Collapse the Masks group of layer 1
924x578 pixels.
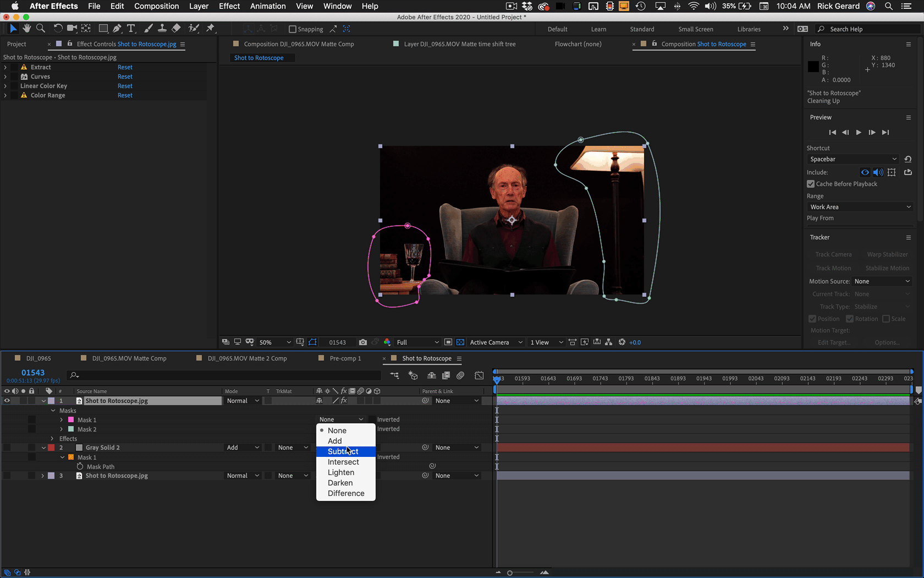[x=53, y=411]
